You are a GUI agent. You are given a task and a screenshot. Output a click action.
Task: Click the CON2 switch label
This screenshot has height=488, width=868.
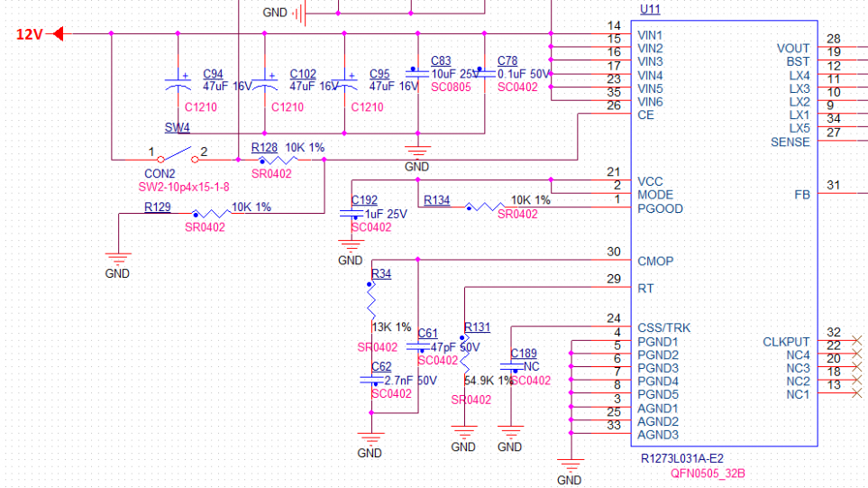(x=160, y=174)
